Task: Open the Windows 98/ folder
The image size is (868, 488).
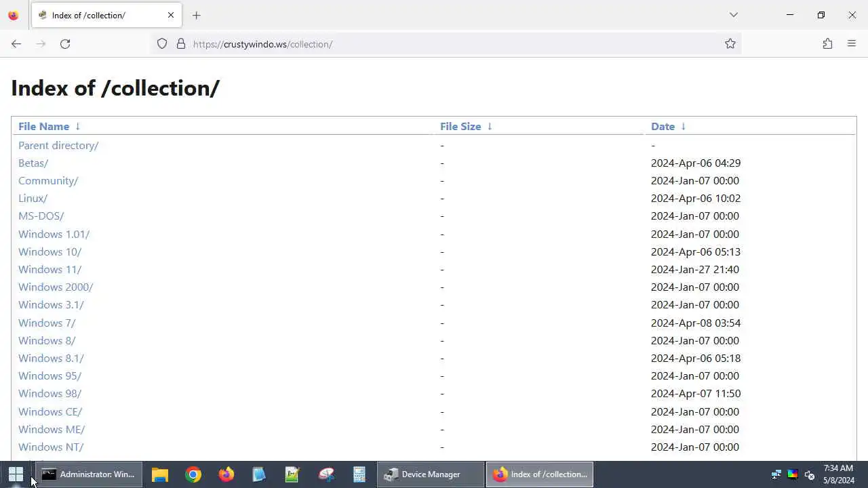Action: click(x=50, y=394)
